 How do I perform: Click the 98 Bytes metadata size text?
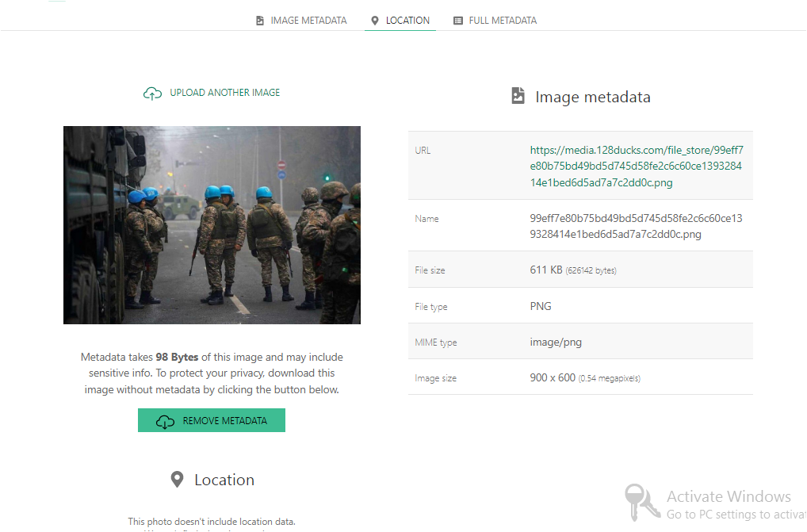pos(177,357)
